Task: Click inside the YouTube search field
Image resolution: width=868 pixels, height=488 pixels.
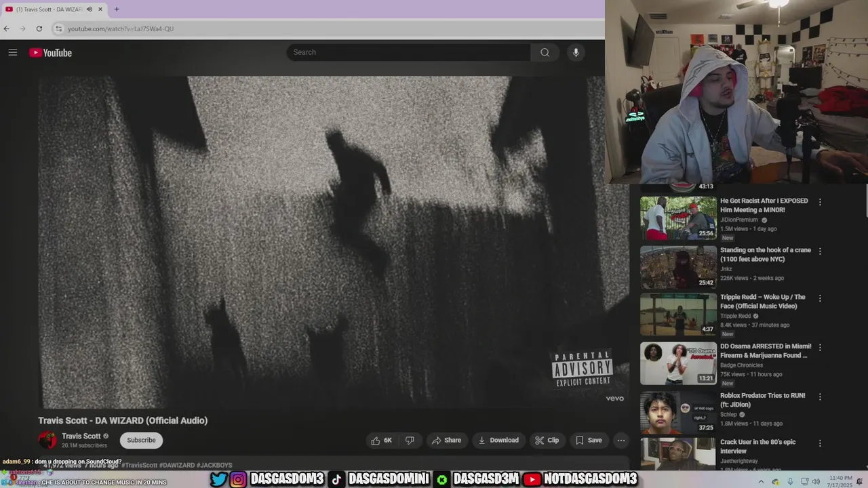Action: 409,52
